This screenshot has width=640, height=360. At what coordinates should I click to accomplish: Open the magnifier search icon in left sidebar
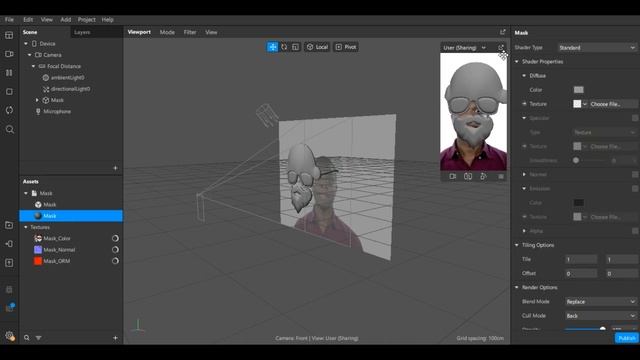tap(9, 129)
